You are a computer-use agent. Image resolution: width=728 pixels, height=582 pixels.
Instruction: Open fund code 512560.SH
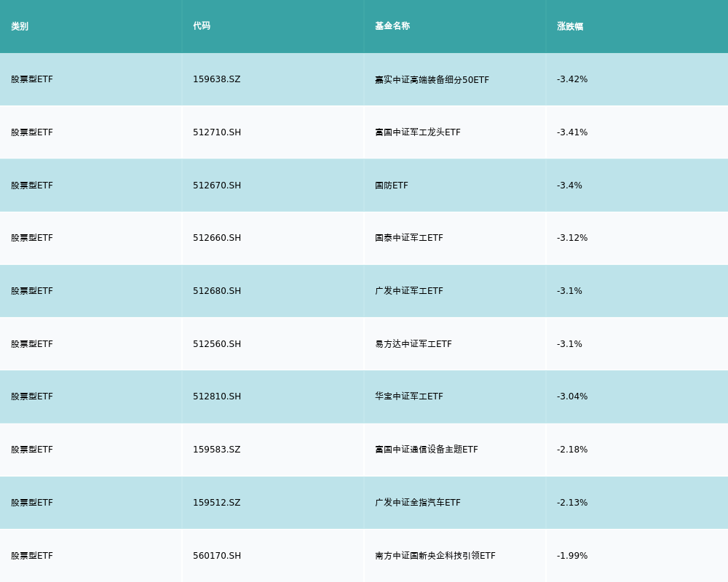tap(216, 344)
